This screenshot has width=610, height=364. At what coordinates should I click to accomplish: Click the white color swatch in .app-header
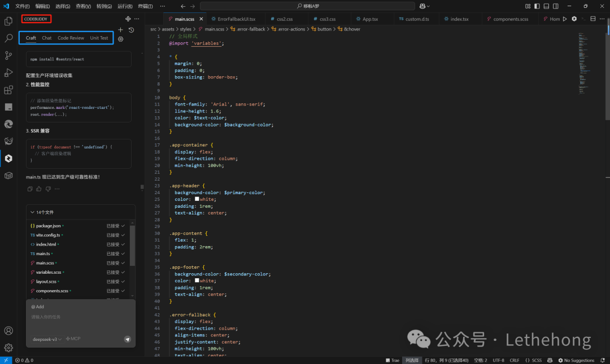click(197, 199)
